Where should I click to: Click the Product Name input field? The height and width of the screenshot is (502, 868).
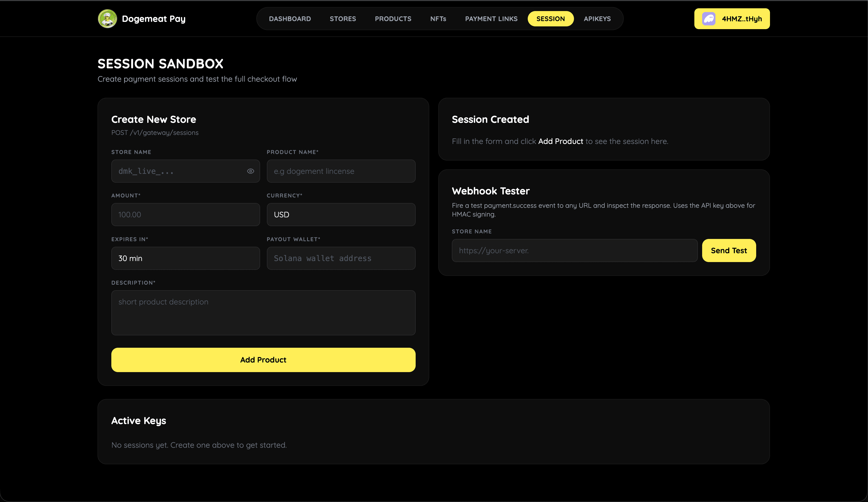coord(341,171)
